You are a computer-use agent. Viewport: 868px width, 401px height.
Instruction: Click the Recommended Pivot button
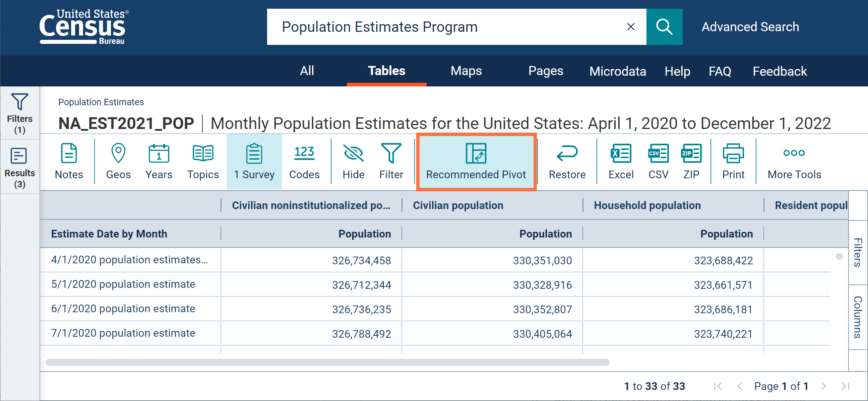coord(476,162)
